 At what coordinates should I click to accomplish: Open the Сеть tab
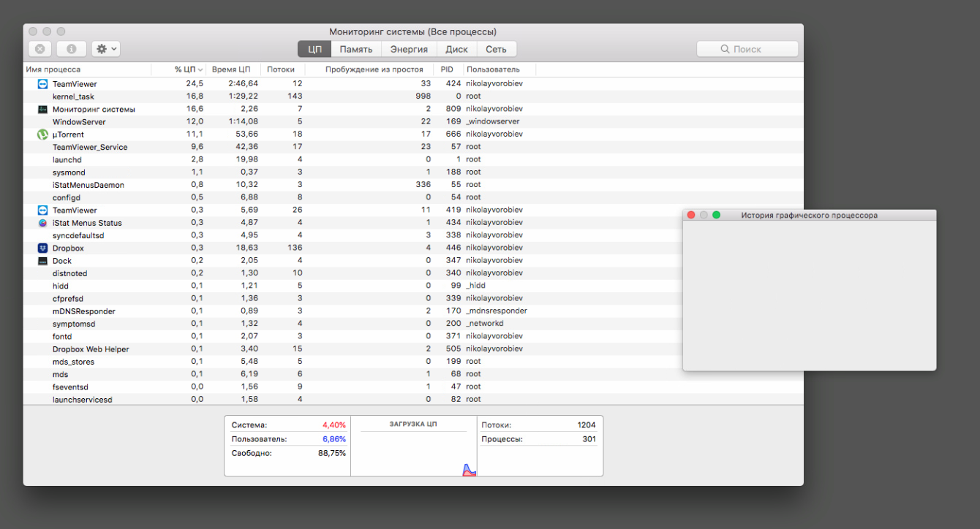497,49
